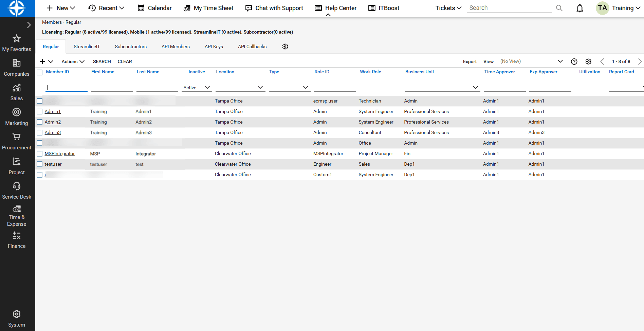The image size is (644, 331).
Task: Open the Companies building icon
Action: click(16, 63)
